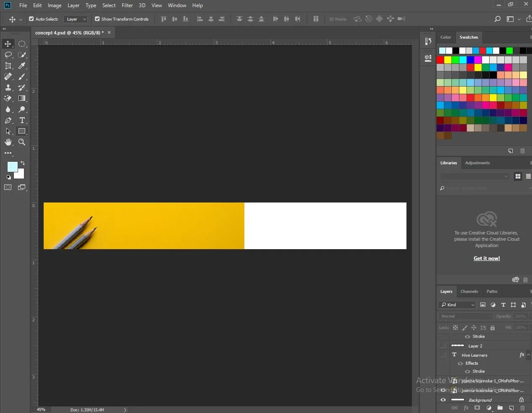532x413 pixels.
Task: Click the Rectangle shape tool
Action: [22, 132]
